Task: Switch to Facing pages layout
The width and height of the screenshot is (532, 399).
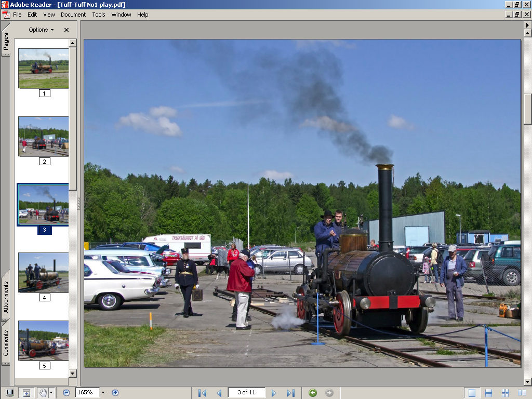Action: [x=522, y=393]
